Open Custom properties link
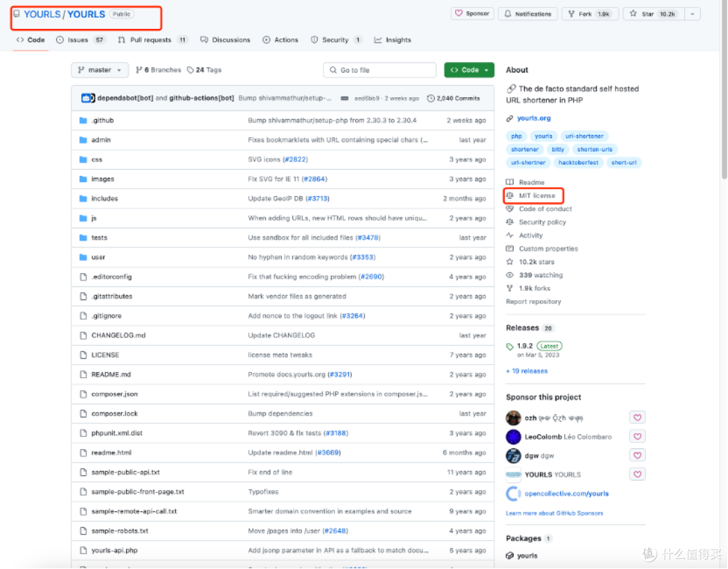This screenshot has width=728, height=569. point(548,249)
